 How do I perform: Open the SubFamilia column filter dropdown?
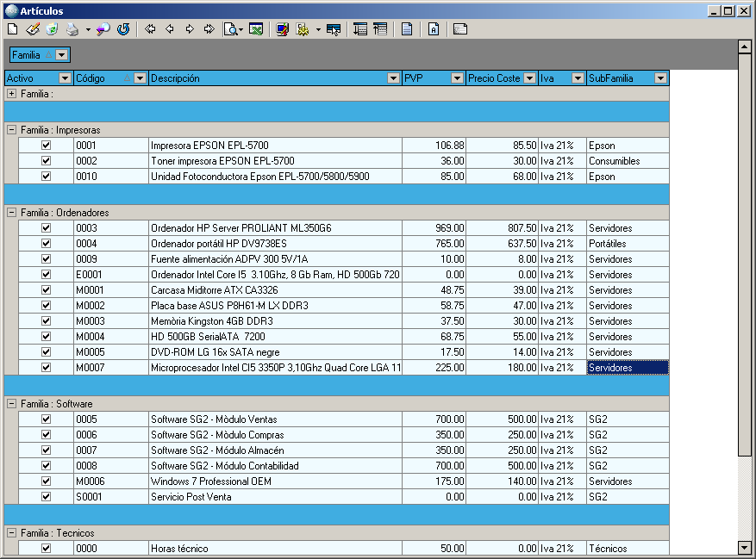coord(660,78)
